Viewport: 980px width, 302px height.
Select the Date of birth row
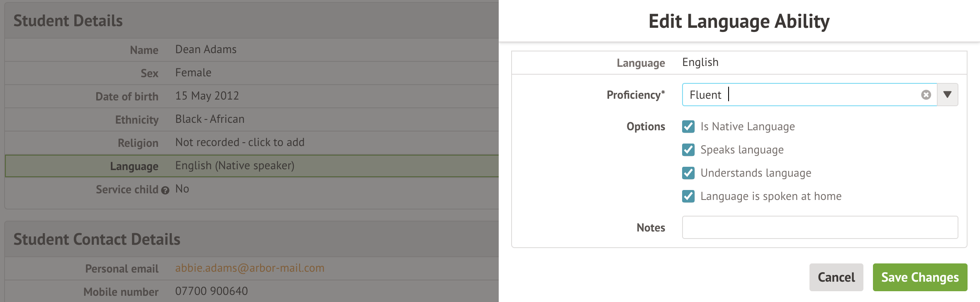pos(251,96)
